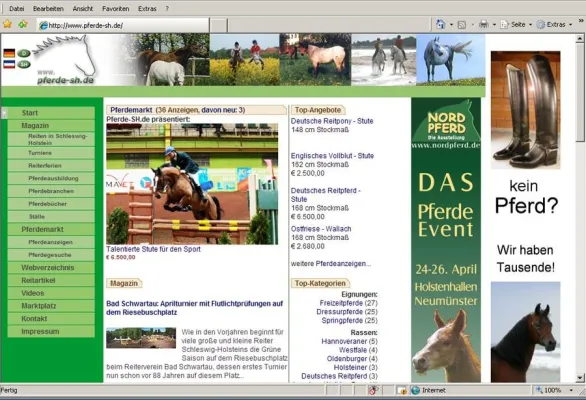Click the Home icon in toolbar

441,25
